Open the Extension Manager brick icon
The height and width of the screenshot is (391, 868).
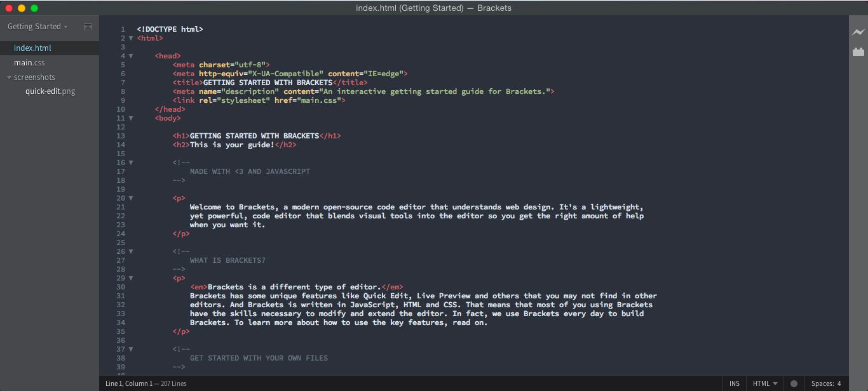858,52
